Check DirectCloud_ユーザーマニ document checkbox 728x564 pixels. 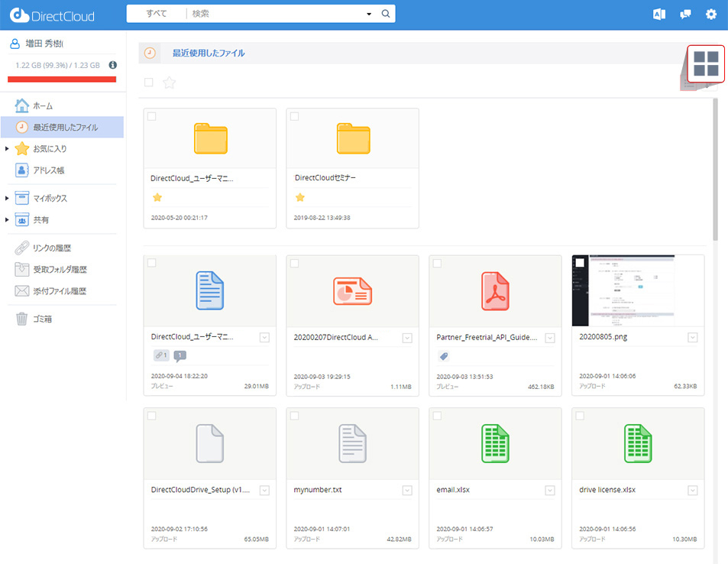(152, 263)
